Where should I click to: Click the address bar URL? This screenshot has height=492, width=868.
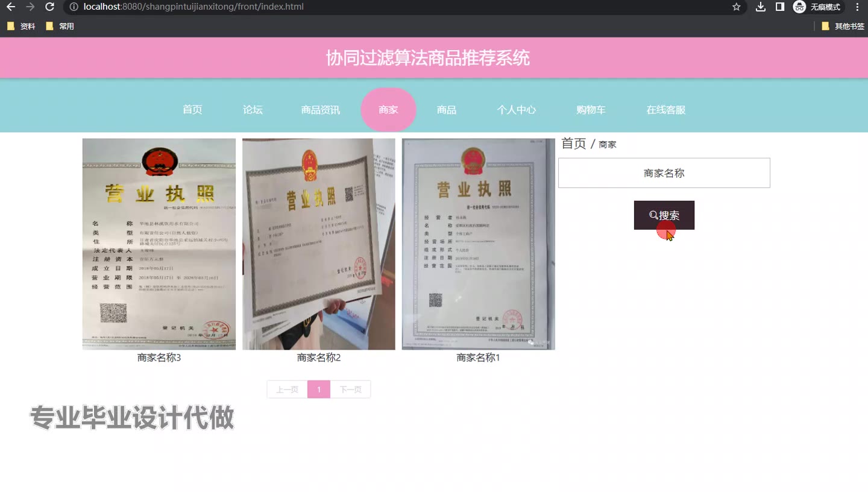coord(193,7)
